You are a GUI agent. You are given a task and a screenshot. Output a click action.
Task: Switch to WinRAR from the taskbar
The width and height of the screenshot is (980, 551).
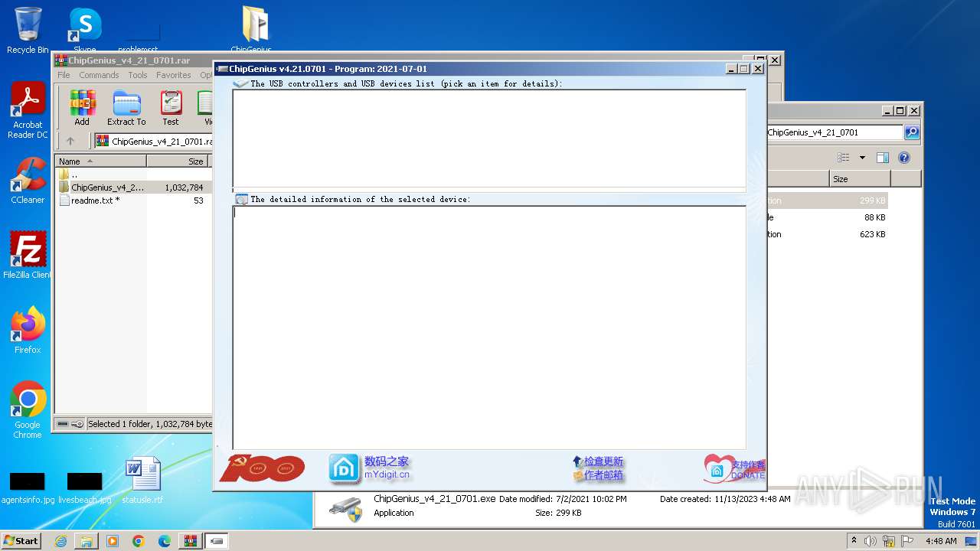(x=190, y=541)
